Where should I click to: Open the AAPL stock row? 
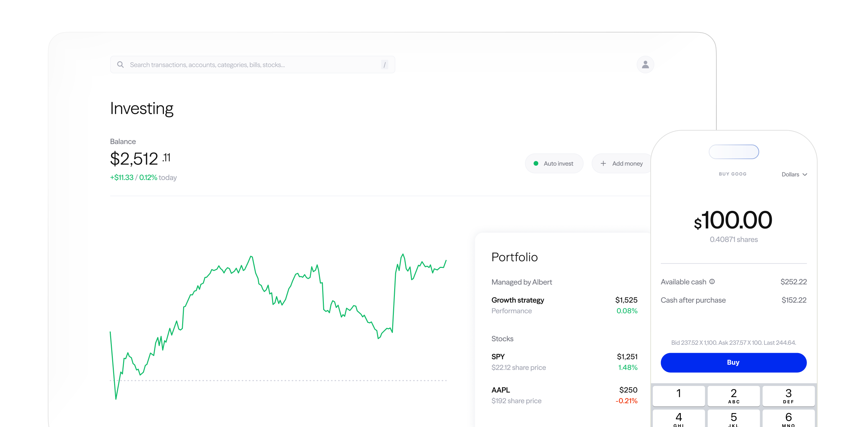click(564, 395)
